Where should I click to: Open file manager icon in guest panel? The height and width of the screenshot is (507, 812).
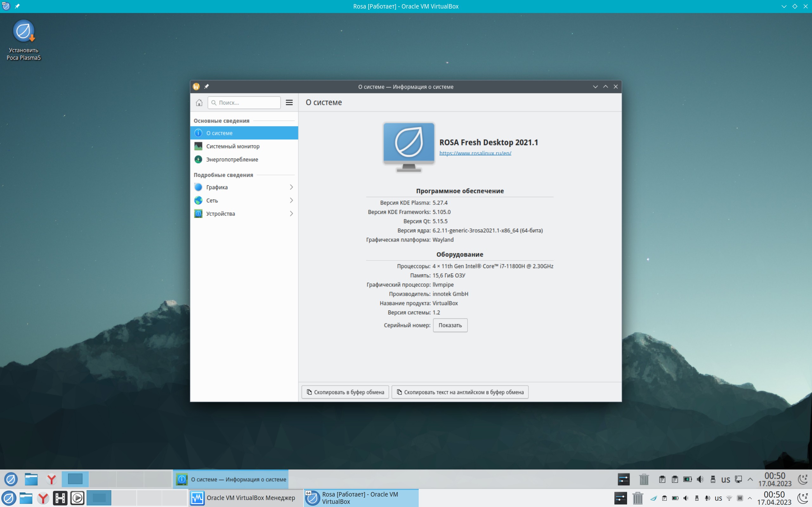(x=31, y=479)
